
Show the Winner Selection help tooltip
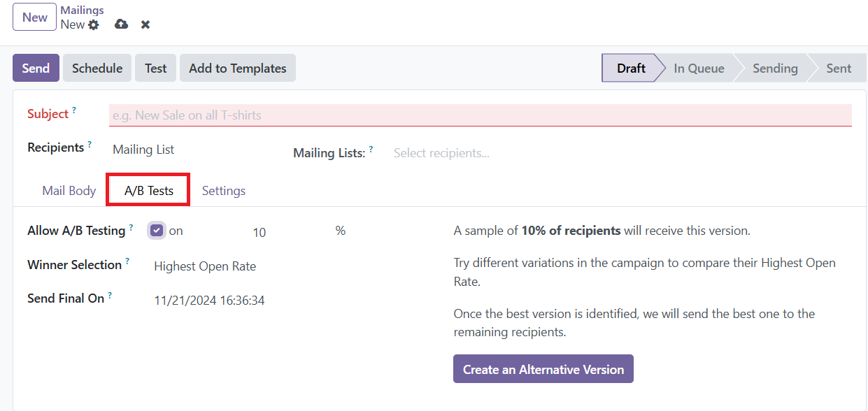pos(127,261)
